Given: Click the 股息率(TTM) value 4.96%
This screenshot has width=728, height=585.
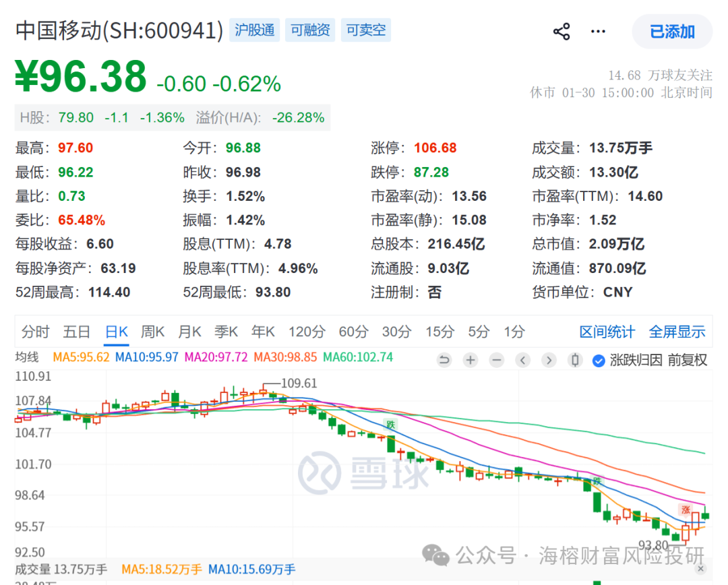Looking at the screenshot, I should point(298,268).
